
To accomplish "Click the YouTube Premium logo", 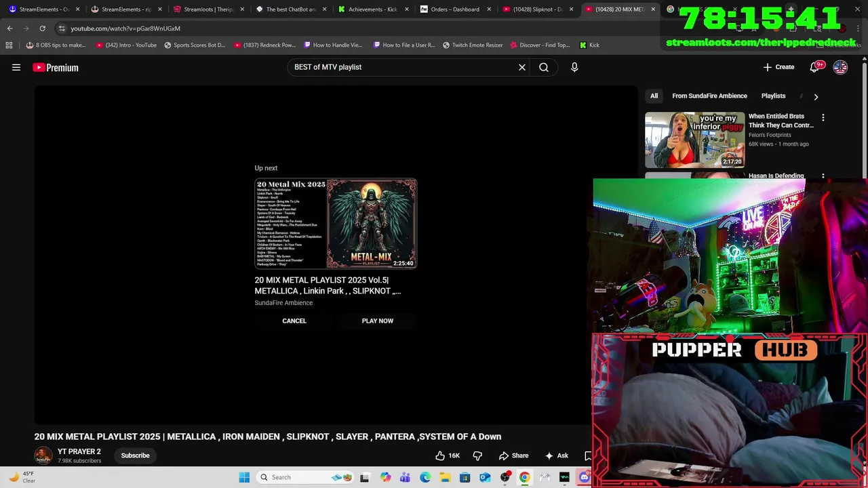I will click(x=56, y=67).
